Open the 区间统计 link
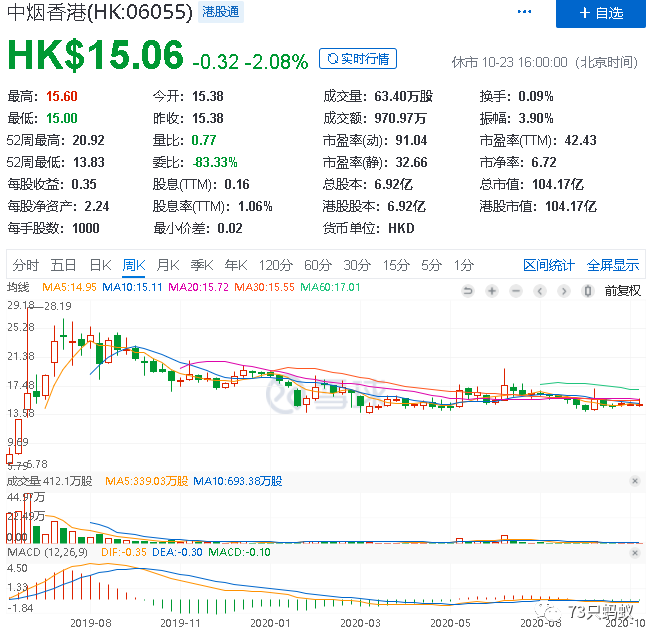The image size is (654, 641). (549, 265)
